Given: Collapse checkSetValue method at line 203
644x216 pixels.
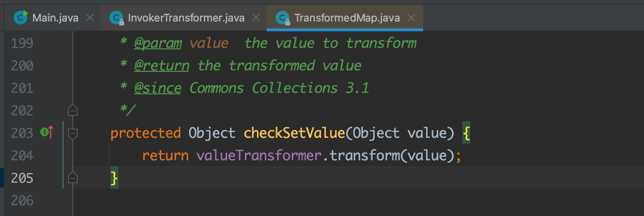Looking at the screenshot, I should pos(73,133).
